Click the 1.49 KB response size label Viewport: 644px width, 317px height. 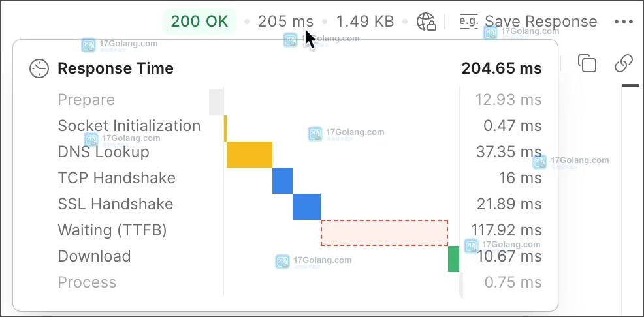[x=365, y=22]
